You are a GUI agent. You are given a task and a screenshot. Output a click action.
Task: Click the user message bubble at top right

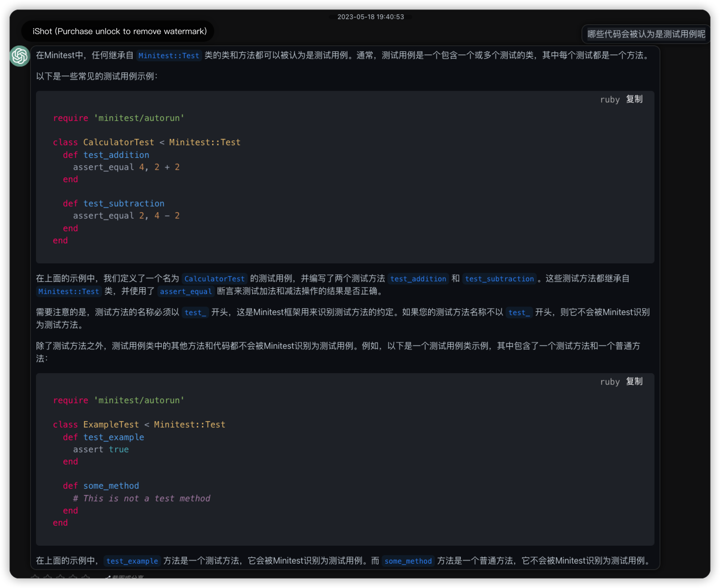pos(646,34)
